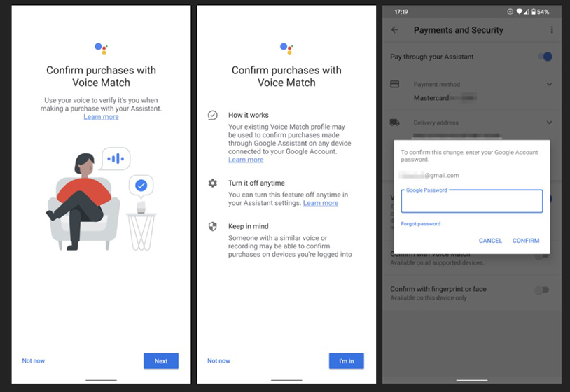This screenshot has width=570, height=392.
Task: Click the 'Payments and Security' title
Action: click(459, 30)
